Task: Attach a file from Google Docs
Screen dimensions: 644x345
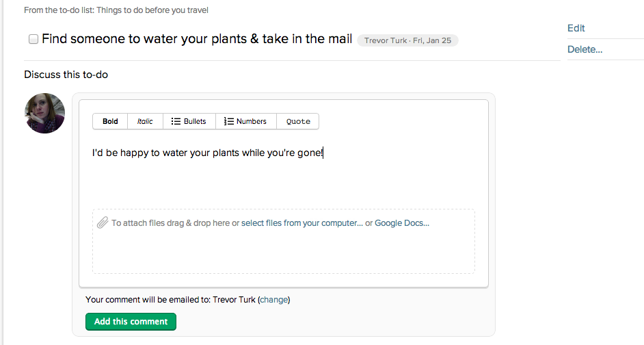Action: click(401, 222)
